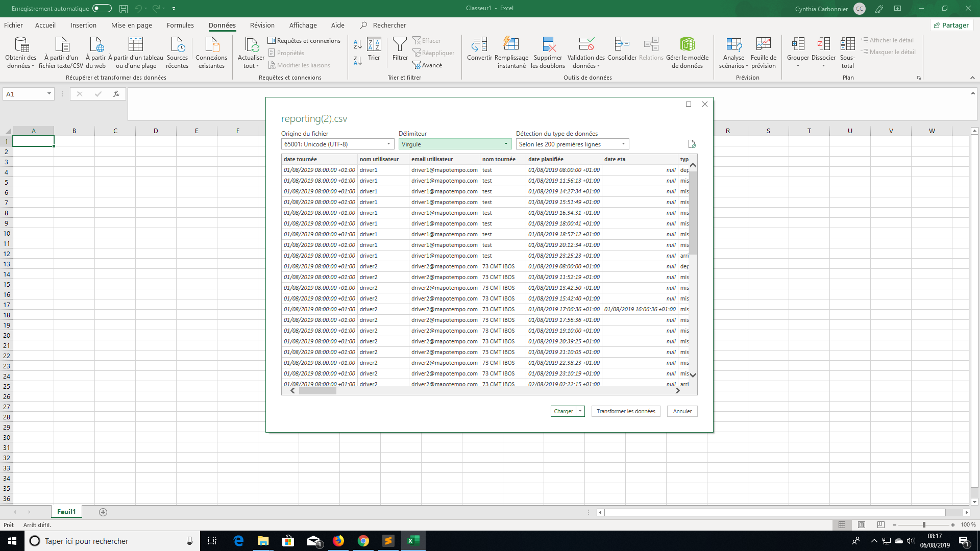Click the zoom slider handle

924,524
